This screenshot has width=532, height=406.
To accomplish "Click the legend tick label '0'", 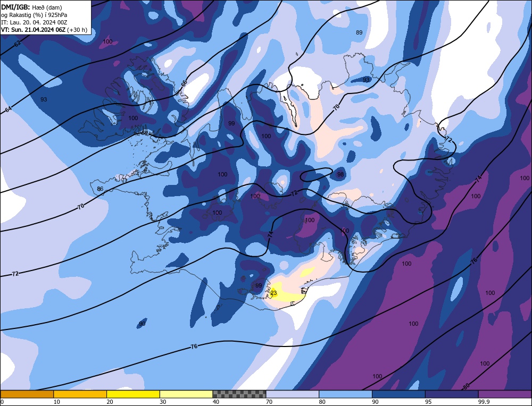I will pos(2,402).
